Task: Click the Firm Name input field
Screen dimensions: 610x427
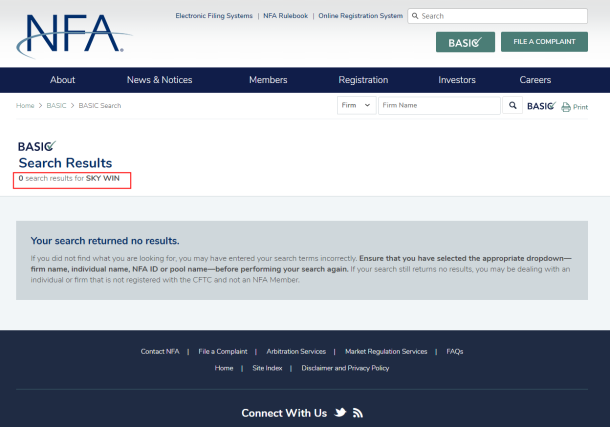Action: coord(437,105)
